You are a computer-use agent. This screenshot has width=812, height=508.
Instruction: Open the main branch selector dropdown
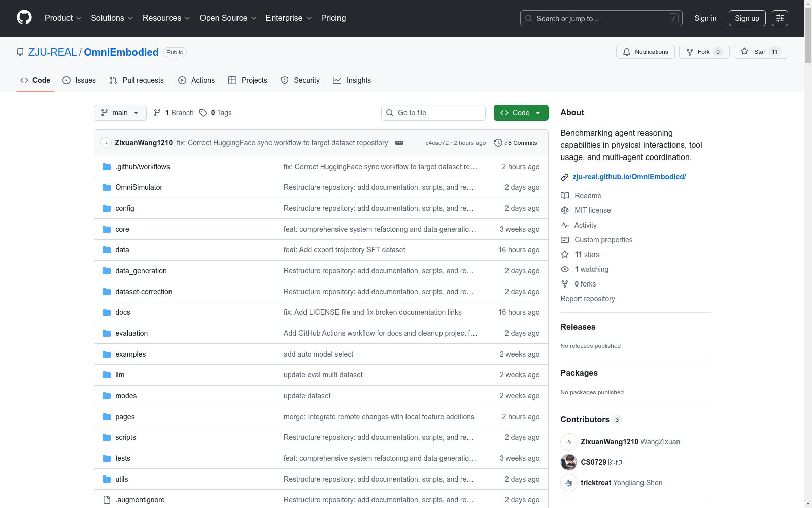120,113
